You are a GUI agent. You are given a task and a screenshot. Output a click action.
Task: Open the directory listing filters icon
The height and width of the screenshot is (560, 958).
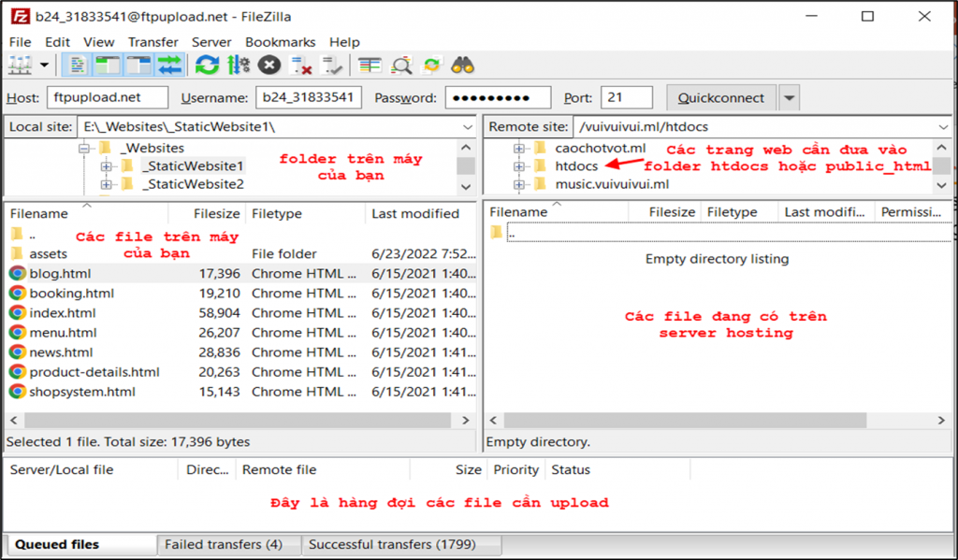pyautogui.click(x=370, y=65)
